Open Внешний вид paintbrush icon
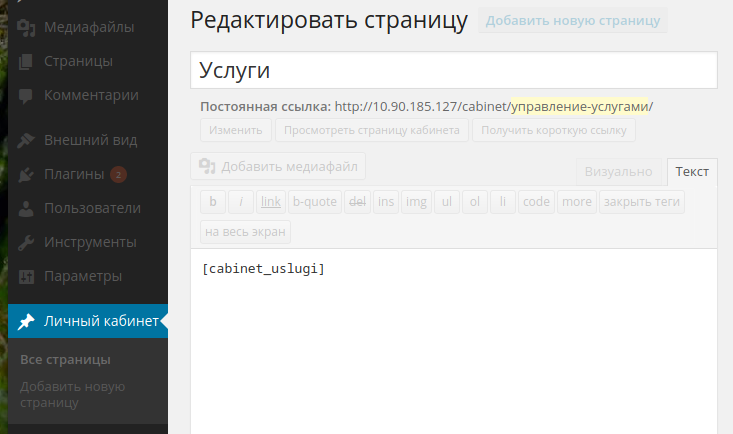Image resolution: width=733 pixels, height=434 pixels. [x=26, y=140]
